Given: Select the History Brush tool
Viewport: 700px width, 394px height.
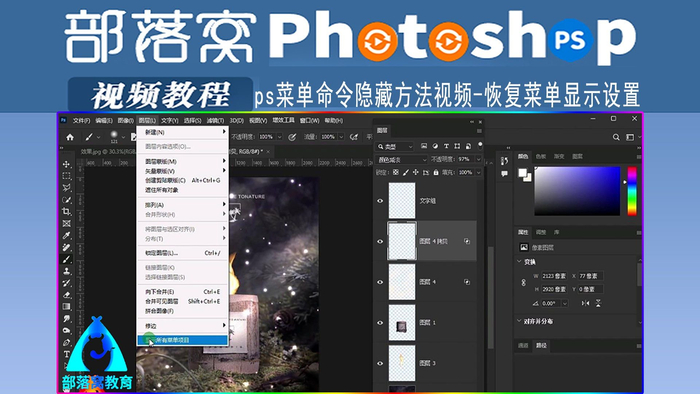Looking at the screenshot, I should (67, 283).
